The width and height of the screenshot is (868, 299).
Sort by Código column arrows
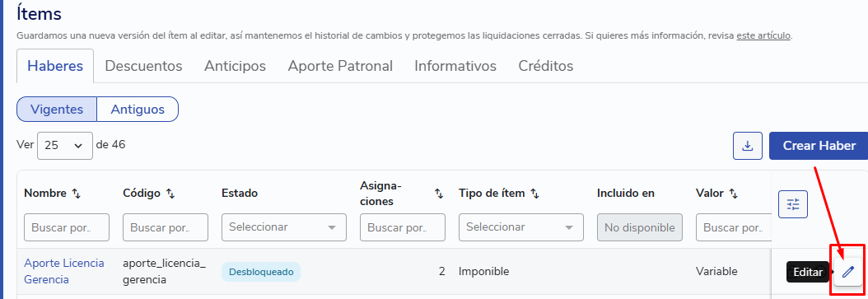click(x=170, y=194)
